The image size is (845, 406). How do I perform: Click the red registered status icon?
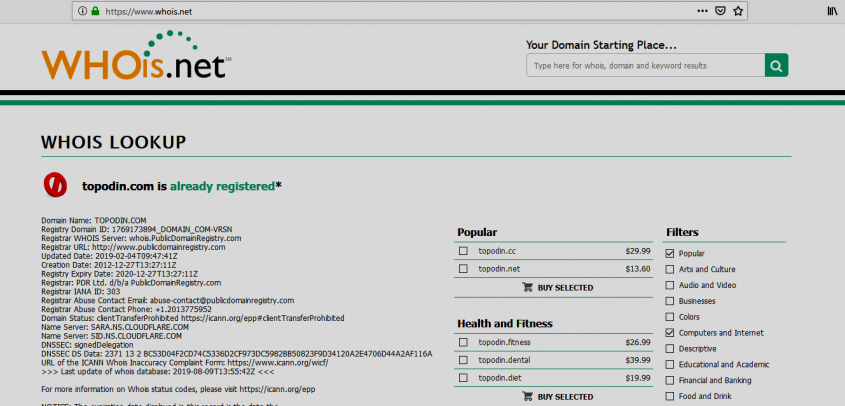pyautogui.click(x=54, y=185)
